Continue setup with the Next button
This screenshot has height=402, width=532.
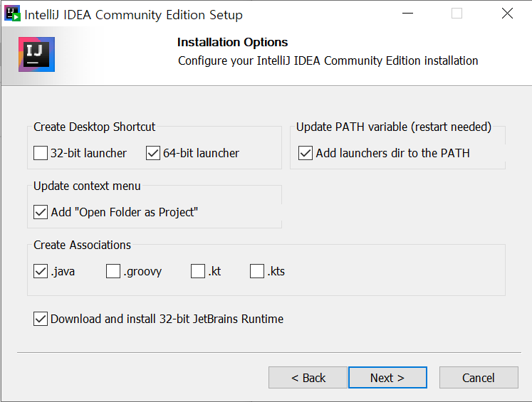387,378
